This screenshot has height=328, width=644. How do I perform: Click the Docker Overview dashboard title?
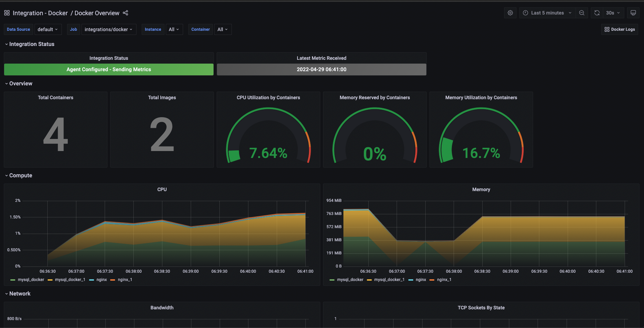97,13
